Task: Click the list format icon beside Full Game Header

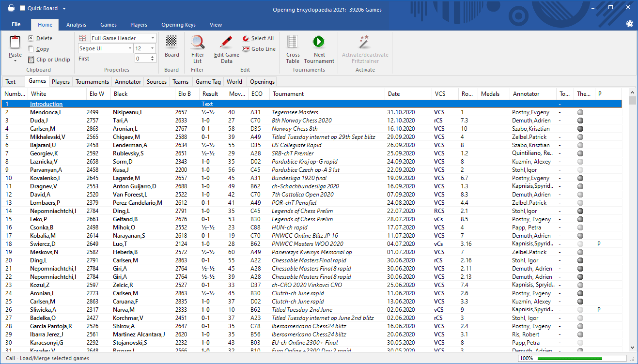Action: [82, 38]
